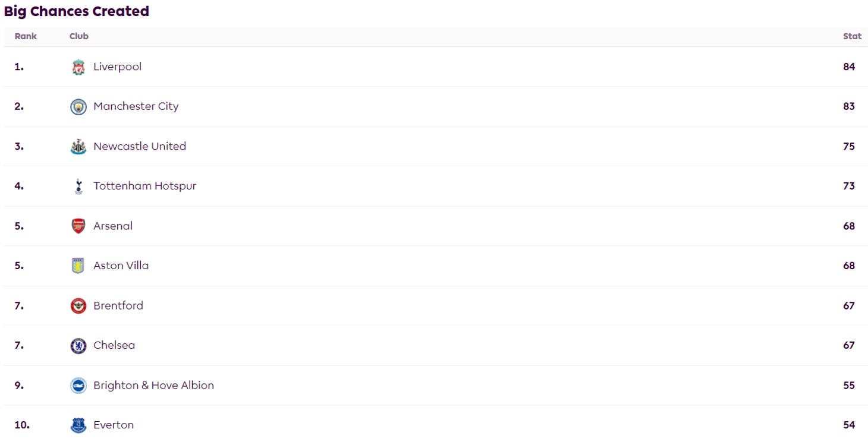Click the Everton crest icon
Image resolution: width=868 pixels, height=439 pixels.
pyautogui.click(x=78, y=425)
